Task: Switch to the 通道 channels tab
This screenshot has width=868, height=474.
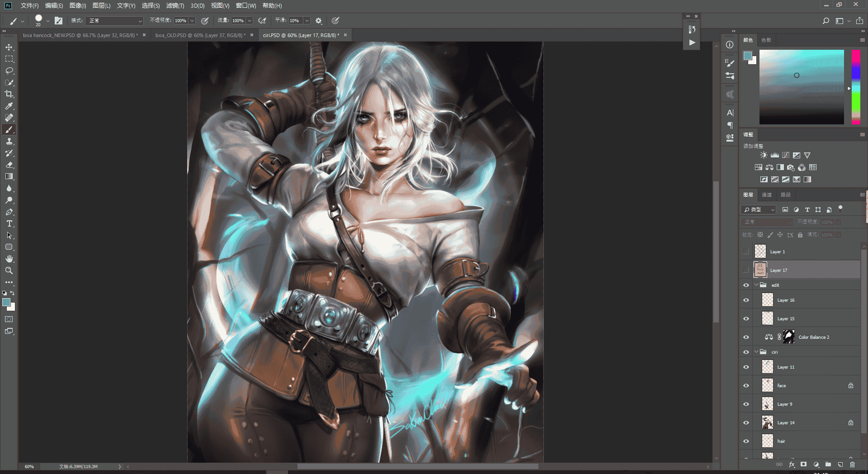Action: [767, 195]
